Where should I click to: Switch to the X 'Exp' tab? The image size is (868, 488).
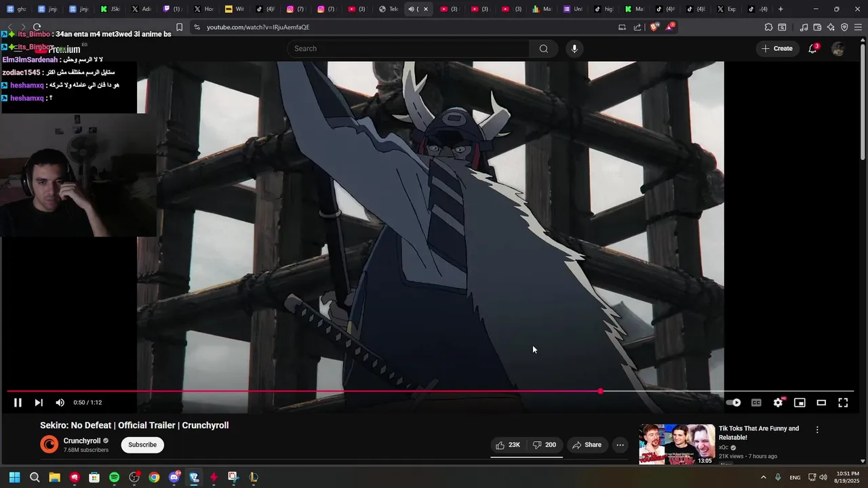coord(726,9)
